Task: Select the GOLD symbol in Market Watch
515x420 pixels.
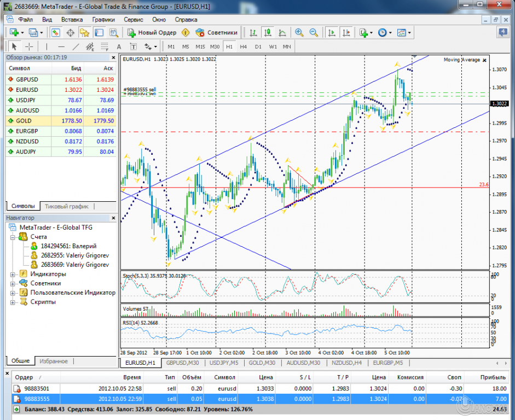Action: 22,120
